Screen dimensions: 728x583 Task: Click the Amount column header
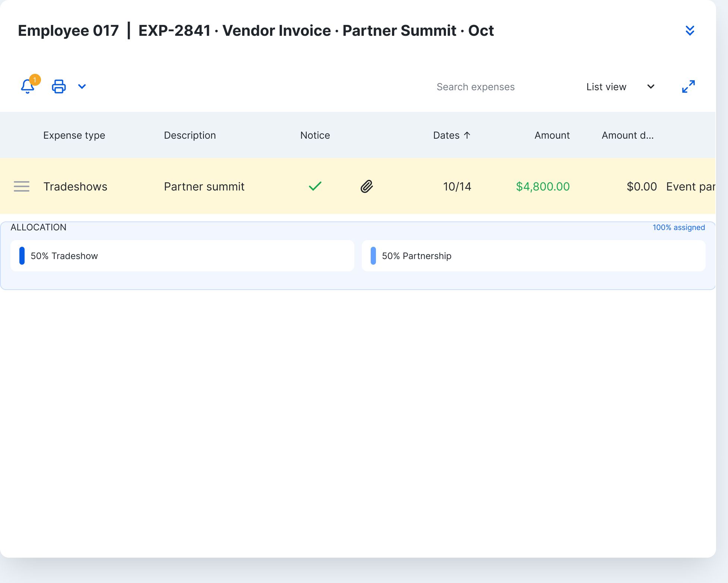[x=552, y=135]
